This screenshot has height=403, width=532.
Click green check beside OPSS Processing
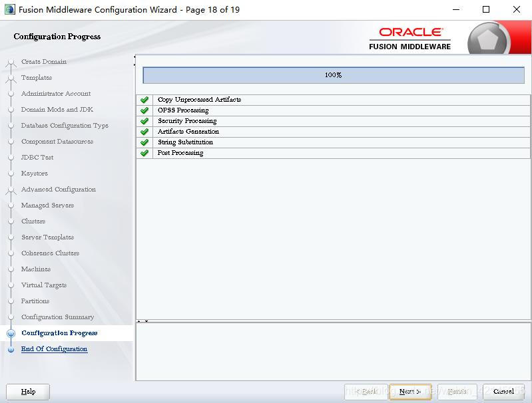pyautogui.click(x=144, y=110)
